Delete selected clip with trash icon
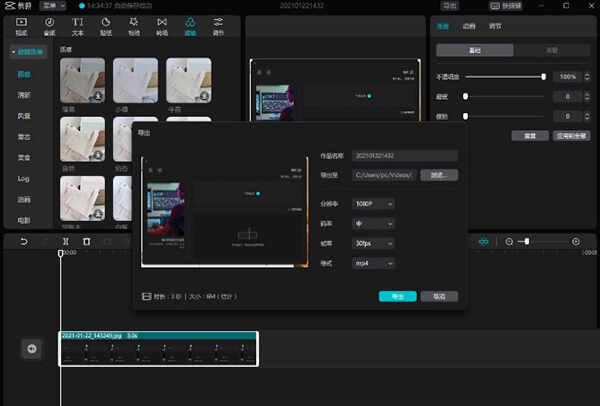Image resolution: width=600 pixels, height=406 pixels. tap(87, 242)
